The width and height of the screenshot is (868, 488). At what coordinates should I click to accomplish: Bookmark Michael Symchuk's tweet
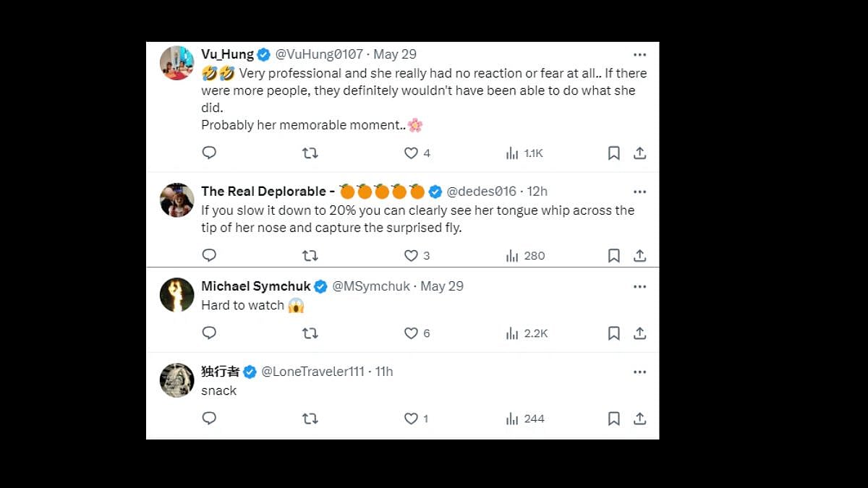point(613,333)
